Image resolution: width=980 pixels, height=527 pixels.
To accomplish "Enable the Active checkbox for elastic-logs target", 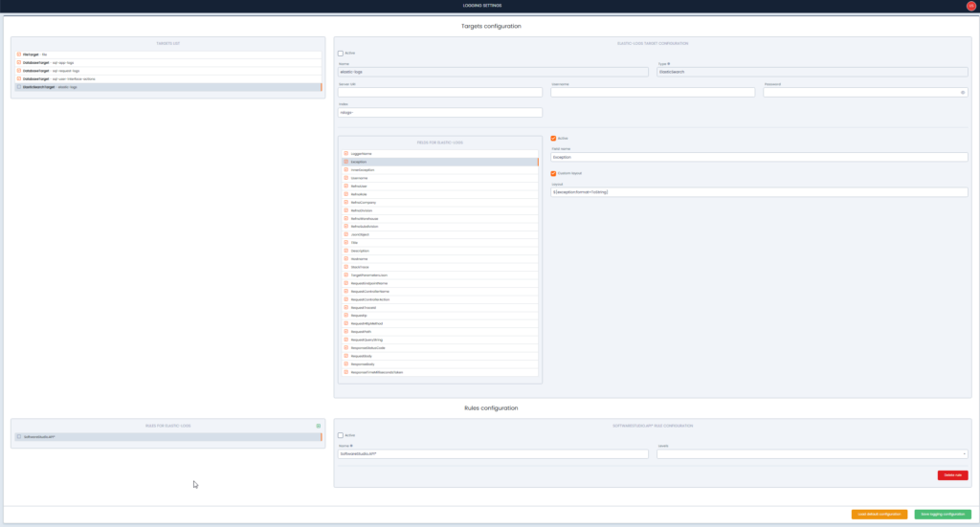I will [341, 54].
